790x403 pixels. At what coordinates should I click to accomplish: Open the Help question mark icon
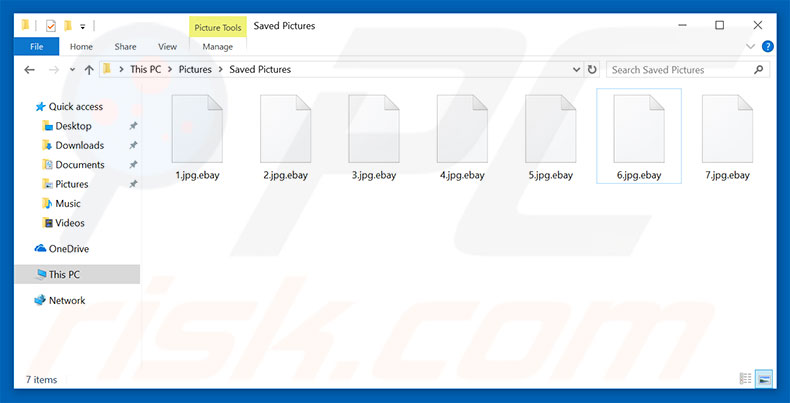pyautogui.click(x=767, y=47)
